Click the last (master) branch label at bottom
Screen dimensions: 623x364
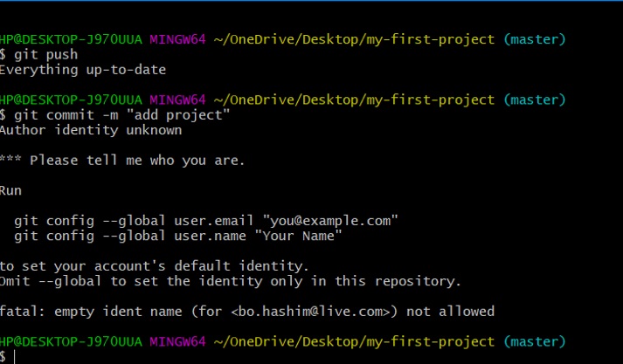pyautogui.click(x=535, y=342)
